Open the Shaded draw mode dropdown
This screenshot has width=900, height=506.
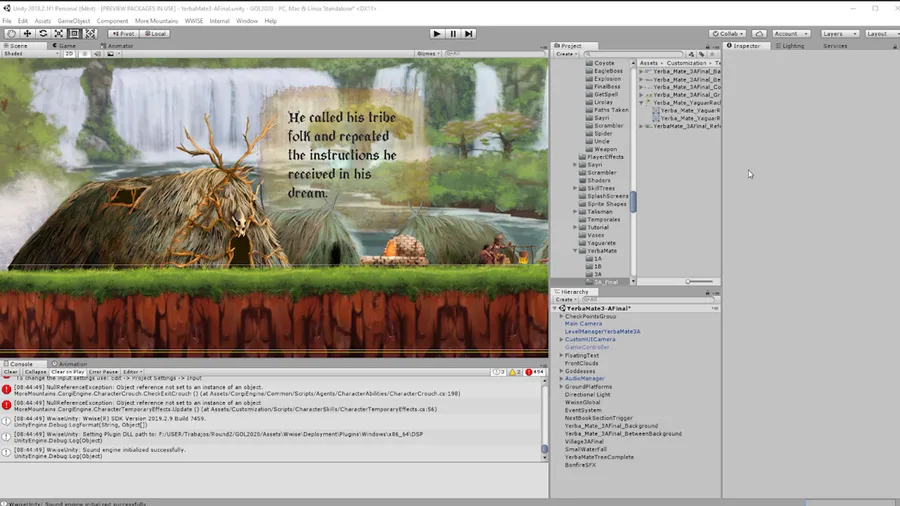point(31,54)
